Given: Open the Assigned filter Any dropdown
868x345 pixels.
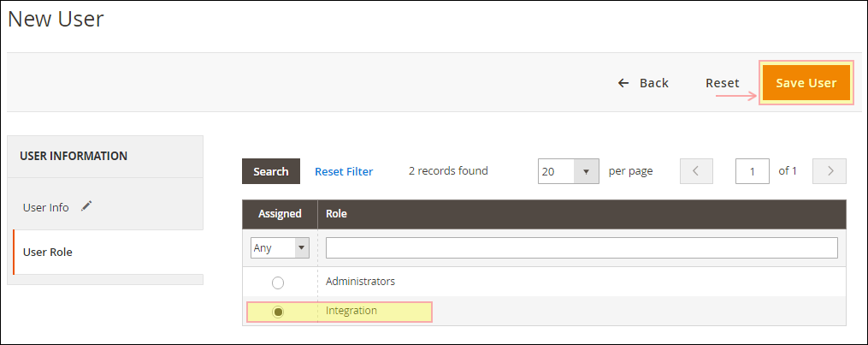Looking at the screenshot, I should coord(280,248).
